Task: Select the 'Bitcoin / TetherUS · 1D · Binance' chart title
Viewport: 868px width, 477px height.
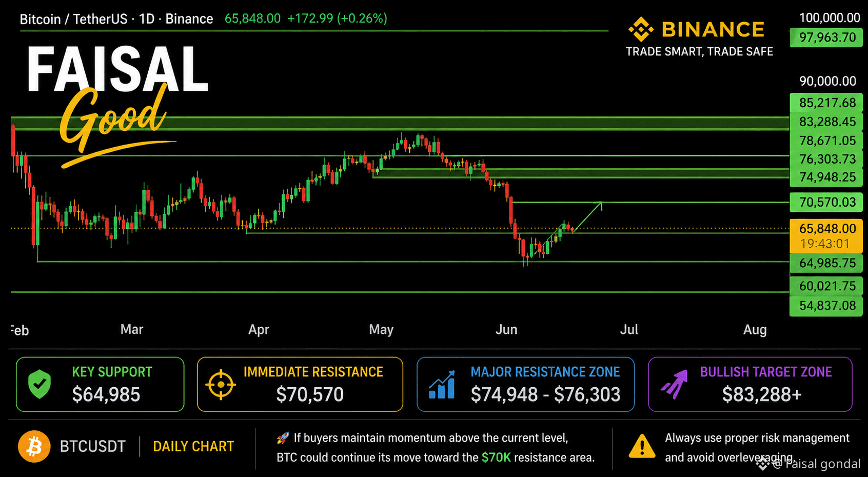Action: (116, 19)
